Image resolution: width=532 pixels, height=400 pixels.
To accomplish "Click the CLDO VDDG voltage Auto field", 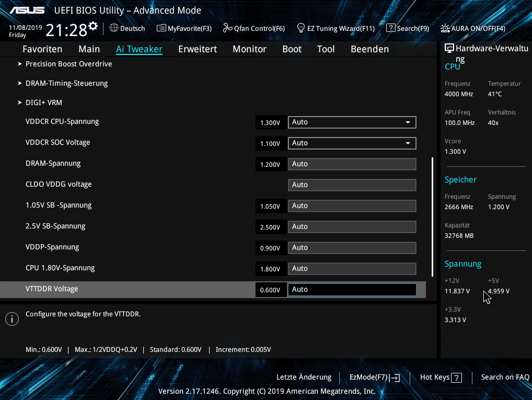I will 352,185.
